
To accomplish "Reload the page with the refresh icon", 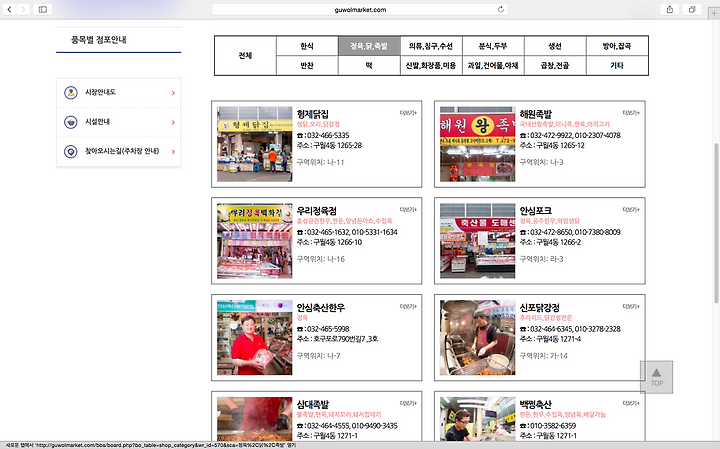I will (x=501, y=9).
